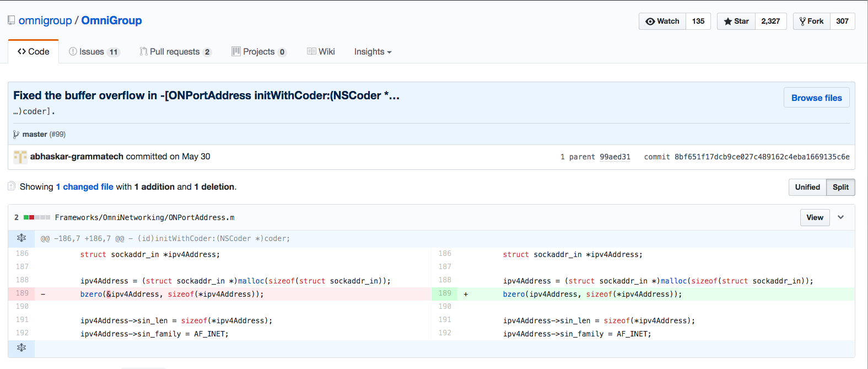The image size is (868, 369).
Task: Click the Wiki tab book icon
Action: pyautogui.click(x=311, y=51)
